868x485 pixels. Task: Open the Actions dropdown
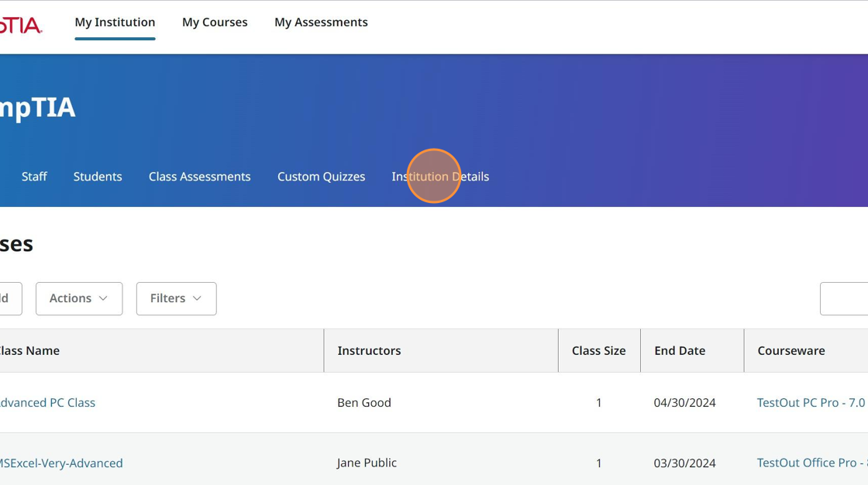78,298
